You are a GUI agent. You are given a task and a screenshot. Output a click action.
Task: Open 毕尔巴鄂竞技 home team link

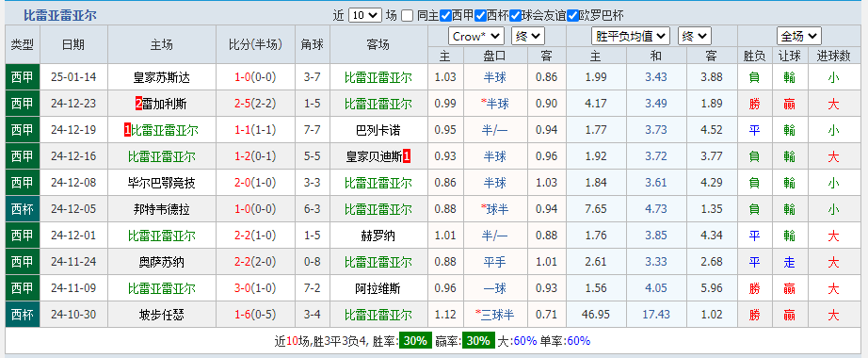pyautogui.click(x=162, y=183)
